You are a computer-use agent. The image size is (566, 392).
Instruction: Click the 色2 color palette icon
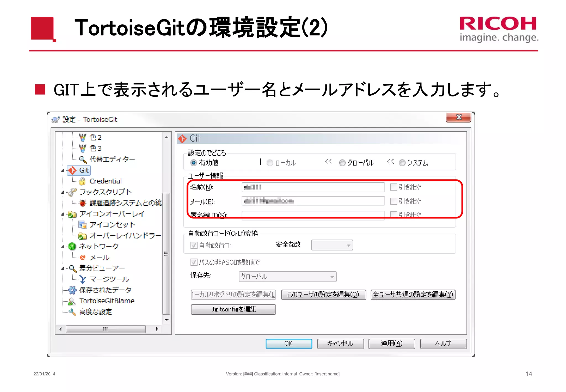82,137
